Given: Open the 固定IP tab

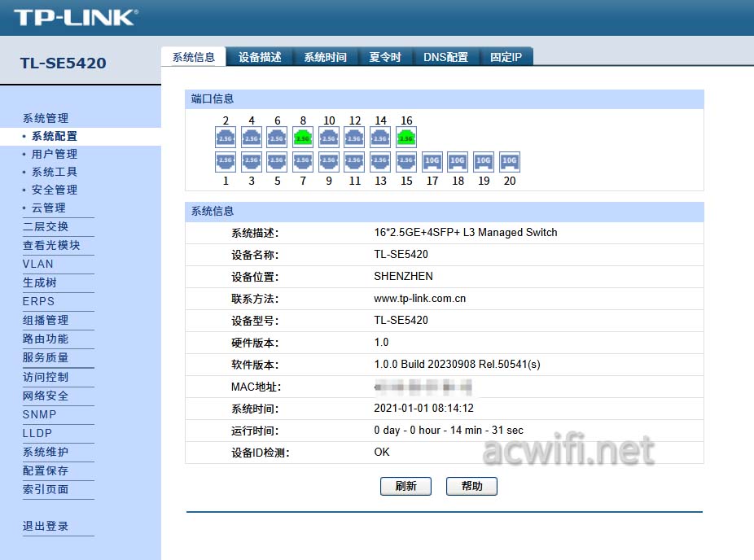Looking at the screenshot, I should pyautogui.click(x=506, y=57).
